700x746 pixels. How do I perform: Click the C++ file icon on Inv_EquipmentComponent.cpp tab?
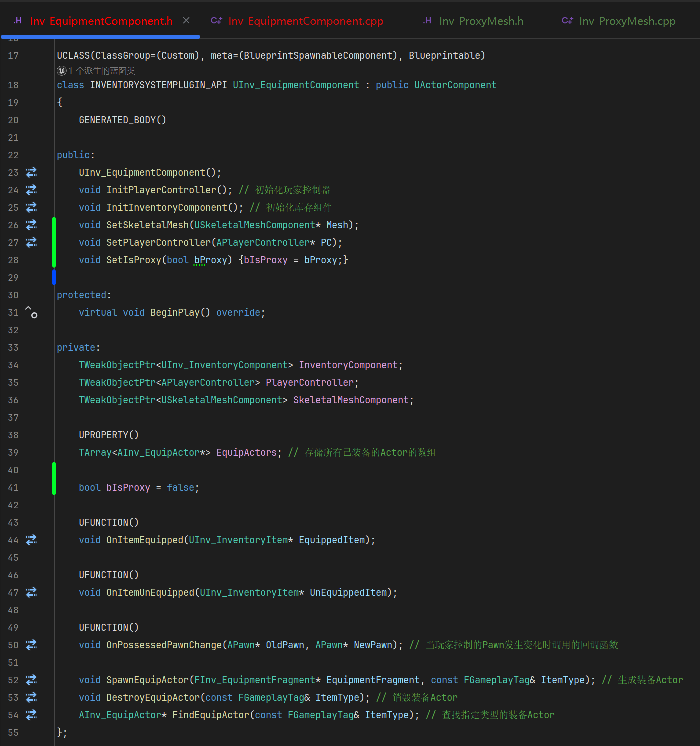[x=216, y=20]
